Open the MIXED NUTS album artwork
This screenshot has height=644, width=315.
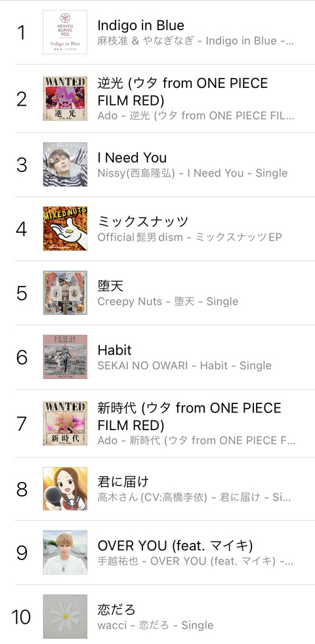point(65,228)
